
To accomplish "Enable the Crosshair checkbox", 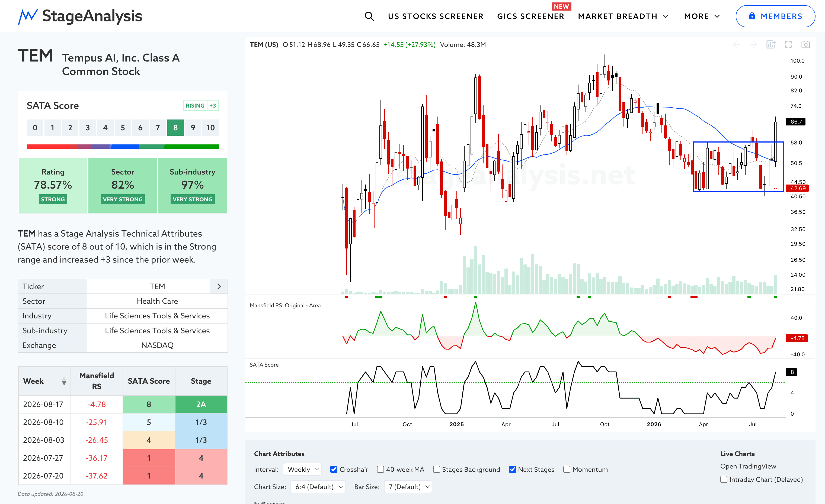I will point(334,470).
